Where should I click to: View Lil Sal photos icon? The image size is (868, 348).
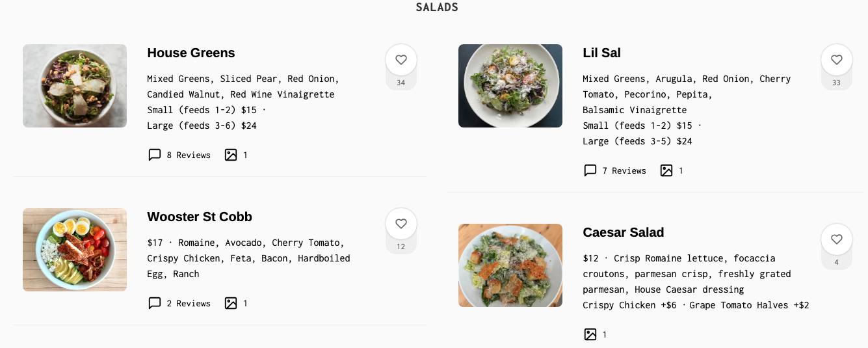[x=666, y=170]
